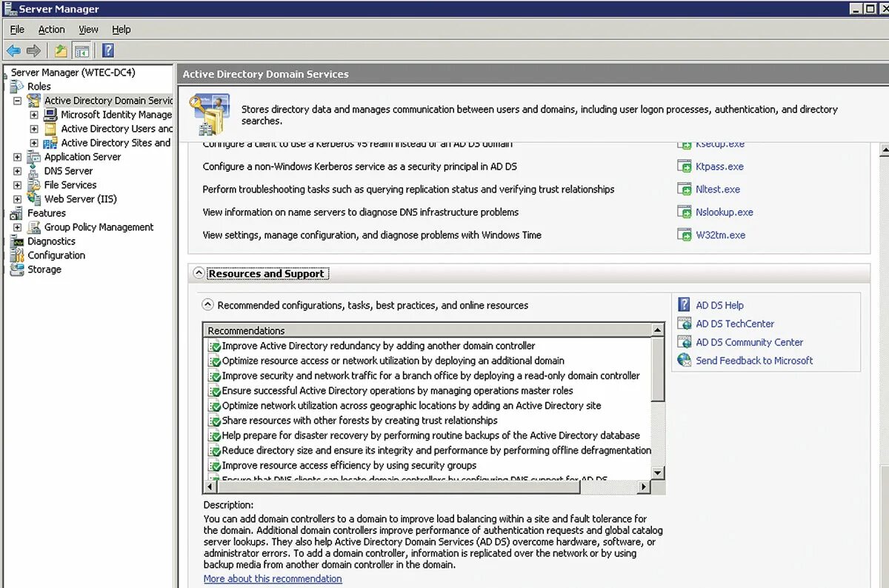Viewport: 889px width, 588px height.
Task: Expand the Web Server (IIS) role
Action: pyautogui.click(x=18, y=198)
